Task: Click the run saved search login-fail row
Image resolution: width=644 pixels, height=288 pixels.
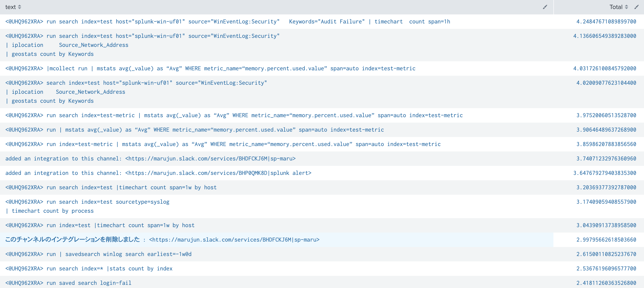Action: coord(68,283)
